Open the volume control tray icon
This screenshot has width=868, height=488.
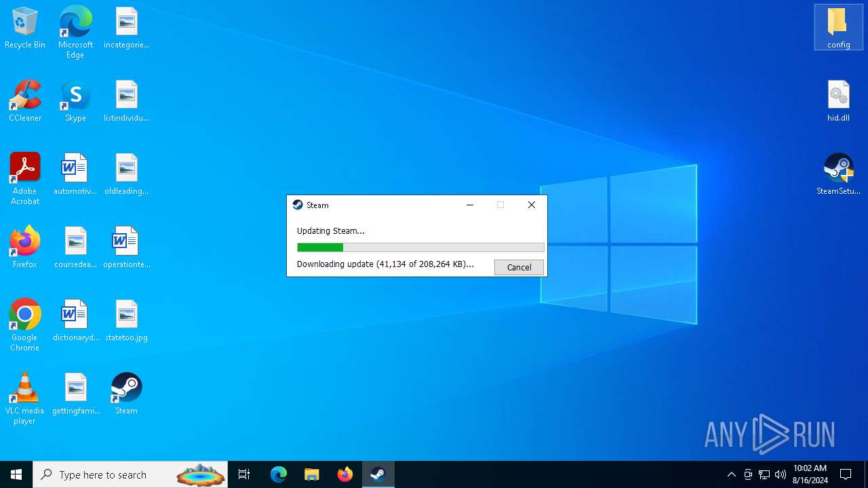point(781,474)
